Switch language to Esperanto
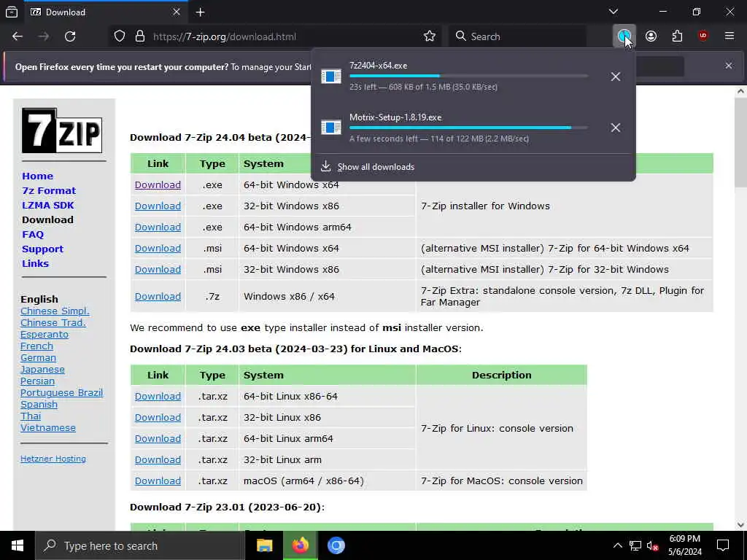 point(44,335)
